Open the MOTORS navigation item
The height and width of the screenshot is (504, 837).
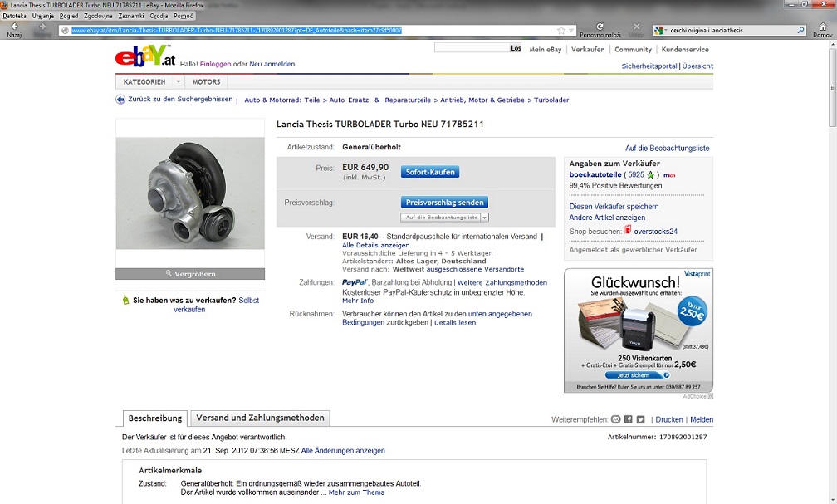[206, 81]
